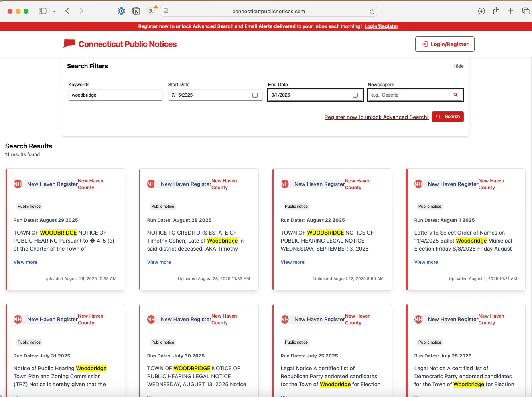This screenshot has width=532, height=397.
Task: Click the Newspapers search field
Action: [411, 95]
